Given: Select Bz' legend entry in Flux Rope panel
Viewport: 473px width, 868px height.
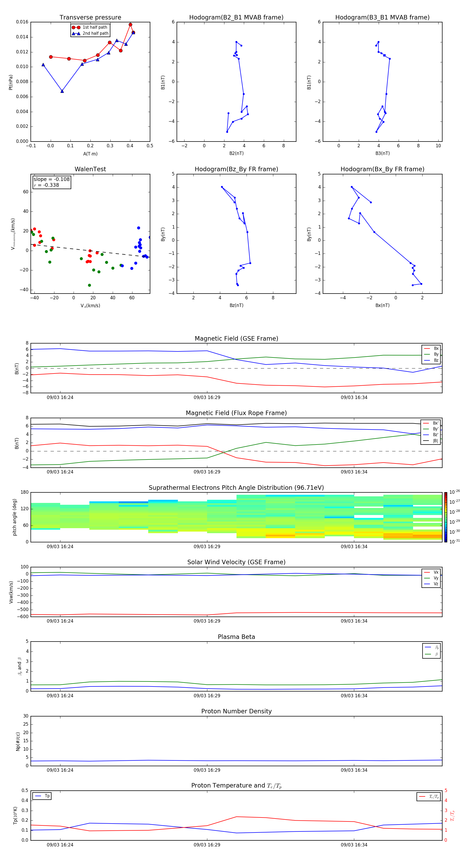Looking at the screenshot, I should 431,435.
